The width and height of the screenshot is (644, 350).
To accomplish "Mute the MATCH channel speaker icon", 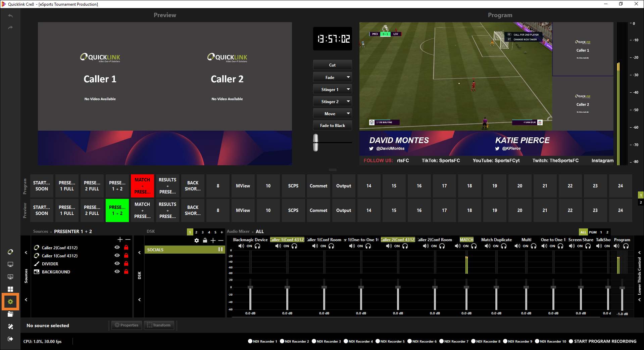I will tap(458, 246).
